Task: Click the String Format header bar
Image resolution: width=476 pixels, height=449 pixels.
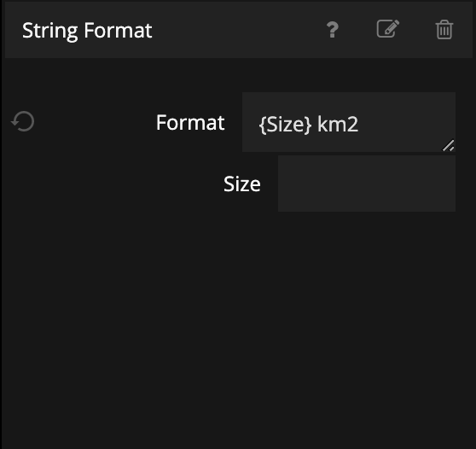Action: [x=239, y=30]
